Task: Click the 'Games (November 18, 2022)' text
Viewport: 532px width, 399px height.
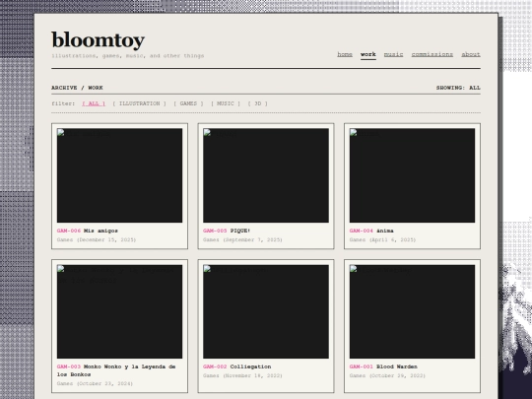Action: pyautogui.click(x=242, y=376)
